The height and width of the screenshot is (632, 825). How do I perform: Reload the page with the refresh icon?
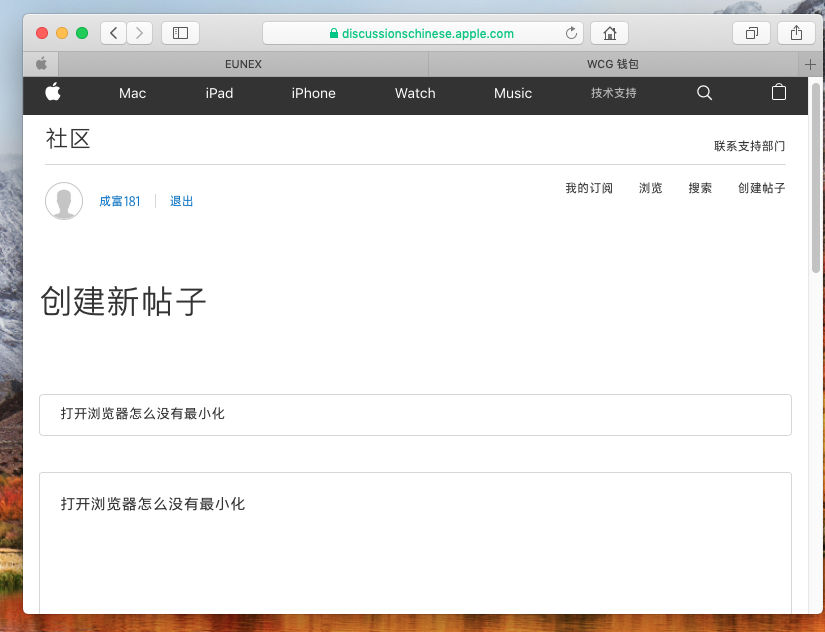click(x=572, y=33)
